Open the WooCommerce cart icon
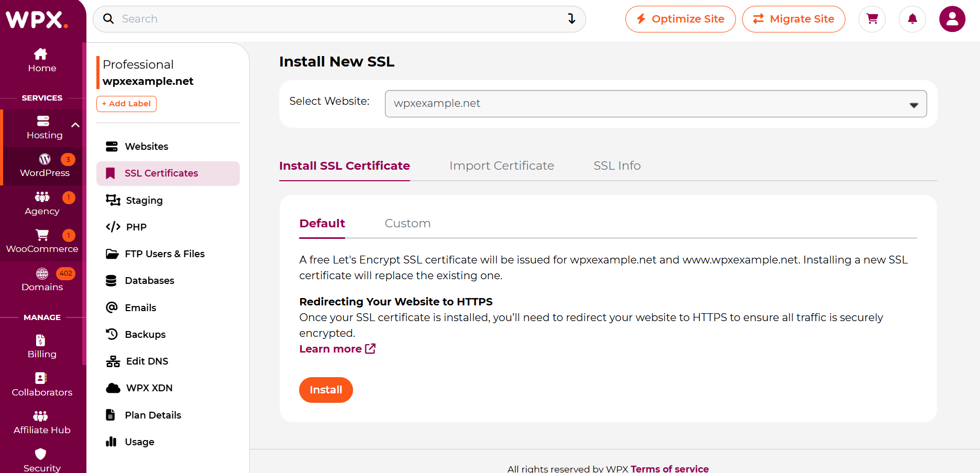 [x=42, y=235]
